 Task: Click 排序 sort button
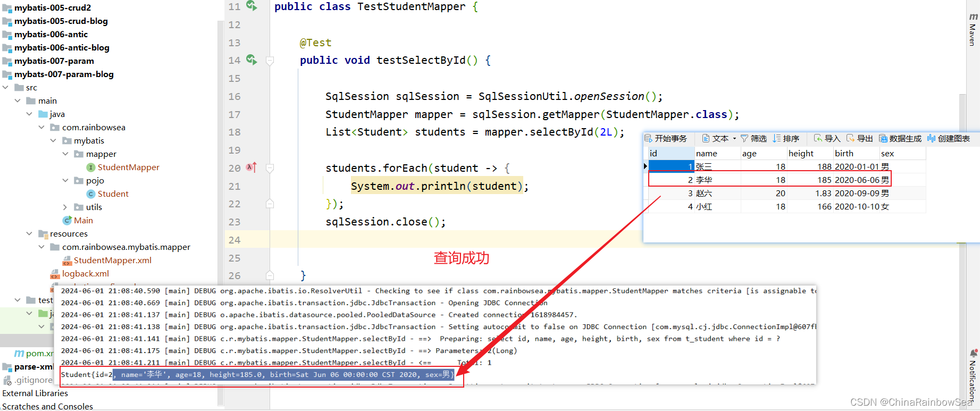point(786,138)
